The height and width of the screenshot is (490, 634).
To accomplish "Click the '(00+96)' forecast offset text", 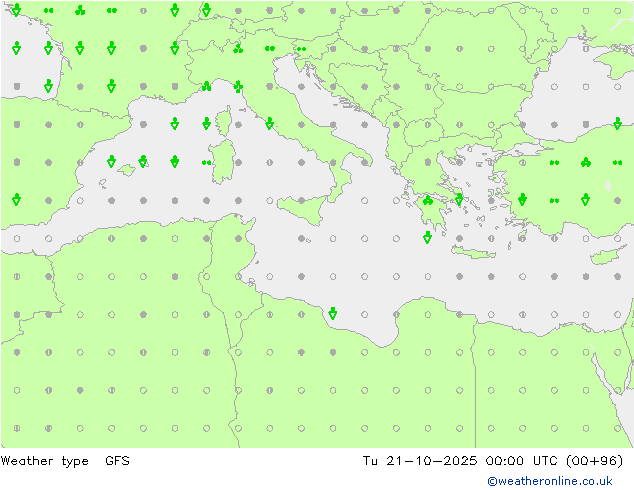I will tap(594, 460).
